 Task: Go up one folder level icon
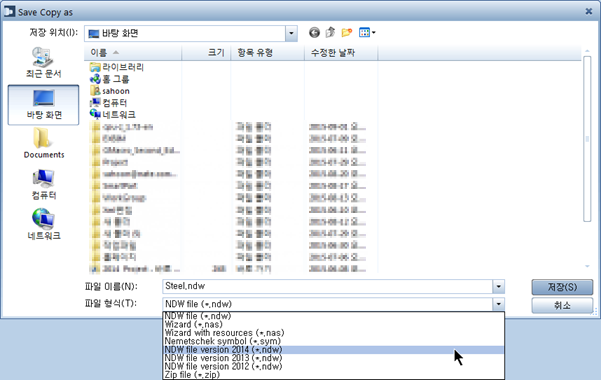330,33
